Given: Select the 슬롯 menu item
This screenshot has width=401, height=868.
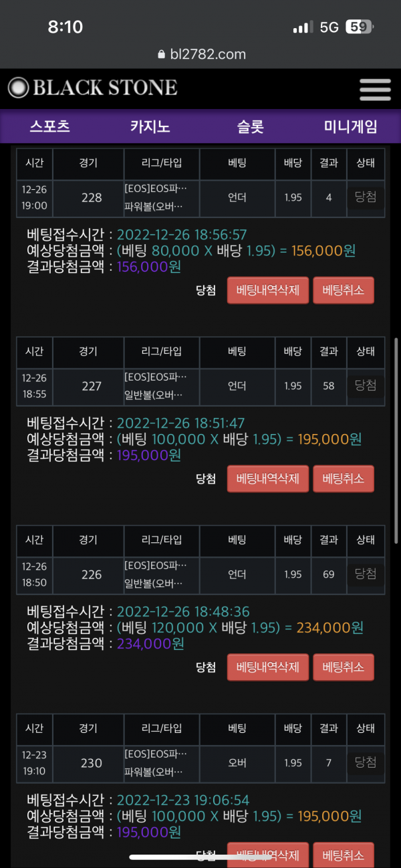Looking at the screenshot, I should [x=251, y=126].
